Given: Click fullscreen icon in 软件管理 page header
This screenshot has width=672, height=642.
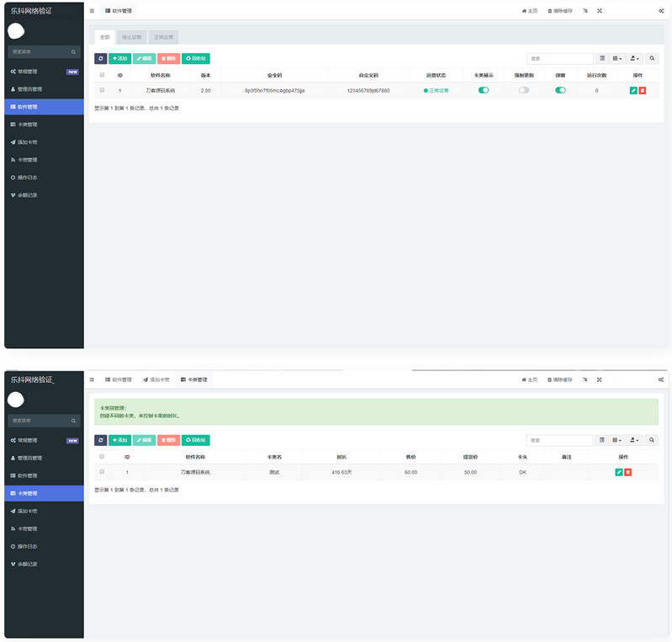Looking at the screenshot, I should tap(600, 11).
